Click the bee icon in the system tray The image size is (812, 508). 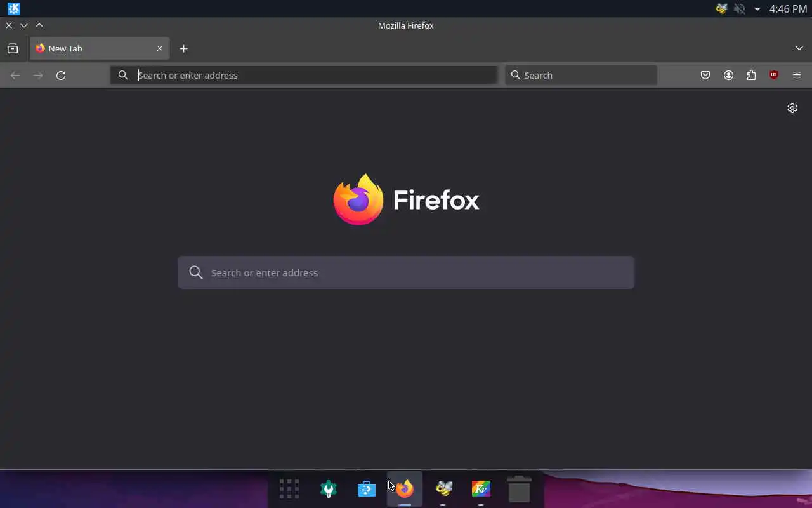[x=721, y=9]
